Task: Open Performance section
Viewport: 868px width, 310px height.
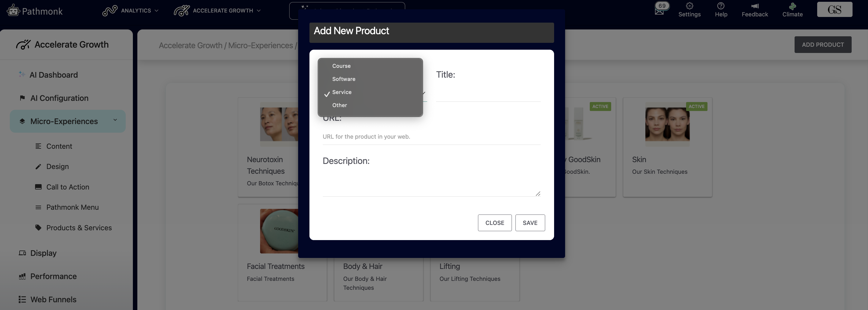Action: pyautogui.click(x=54, y=276)
